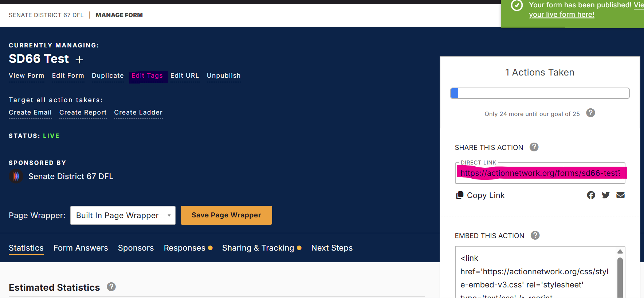This screenshot has height=298, width=644.
Task: Click the embed code box scrollbar thumb
Action: pos(620,277)
